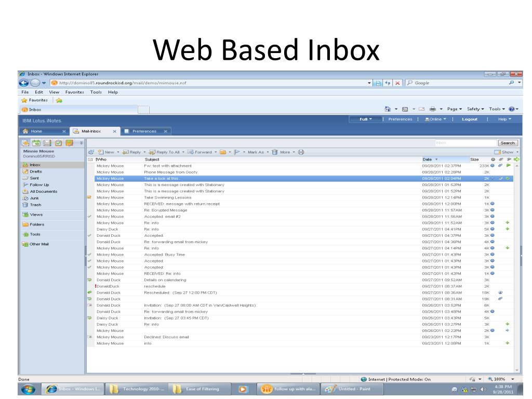Viewport: 532px width, 399px height.
Task: Click the New message button
Action: [x=106, y=152]
